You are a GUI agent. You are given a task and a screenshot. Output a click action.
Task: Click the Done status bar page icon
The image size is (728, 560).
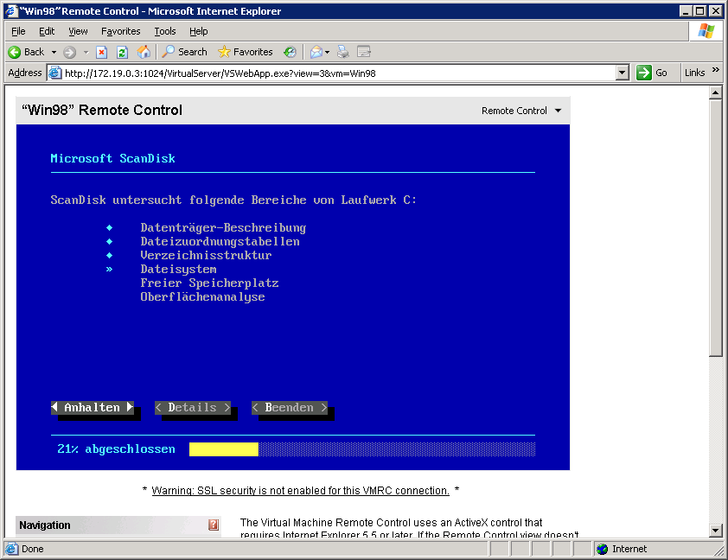(x=11, y=549)
